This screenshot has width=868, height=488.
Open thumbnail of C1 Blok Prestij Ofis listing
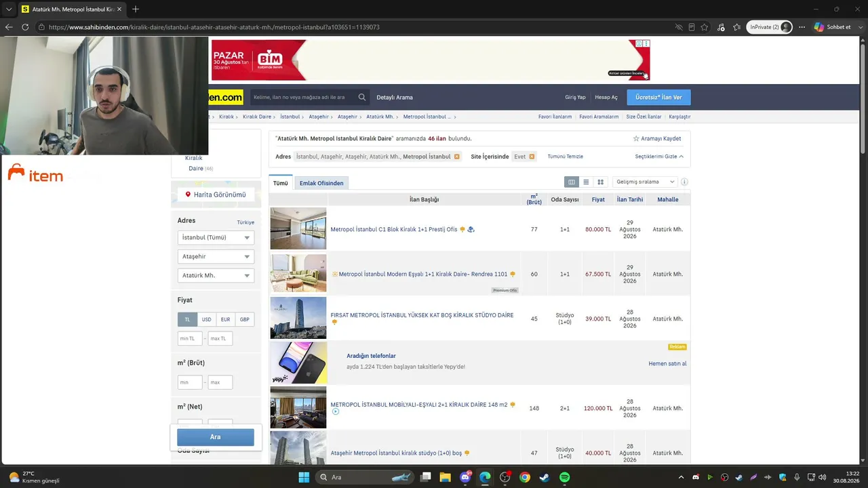[x=298, y=228]
